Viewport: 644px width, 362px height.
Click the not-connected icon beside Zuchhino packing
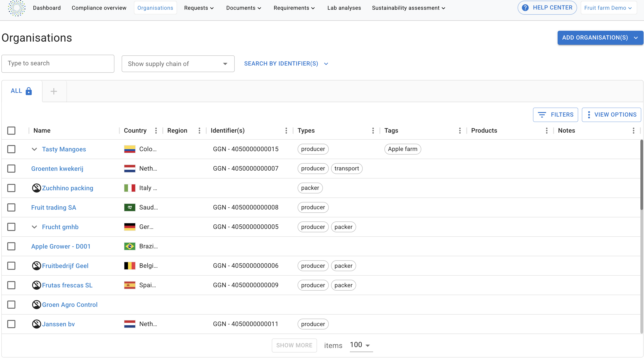[36, 188]
